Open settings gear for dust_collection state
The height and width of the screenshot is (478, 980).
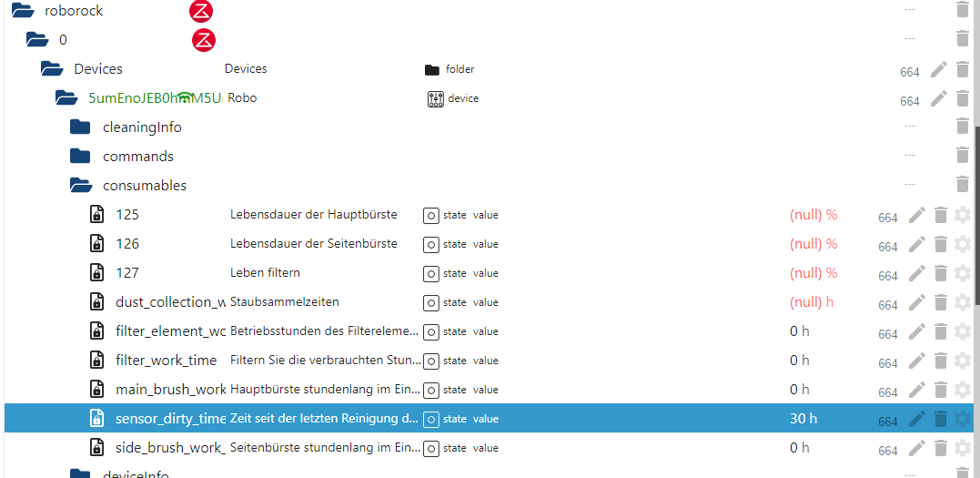point(963,302)
